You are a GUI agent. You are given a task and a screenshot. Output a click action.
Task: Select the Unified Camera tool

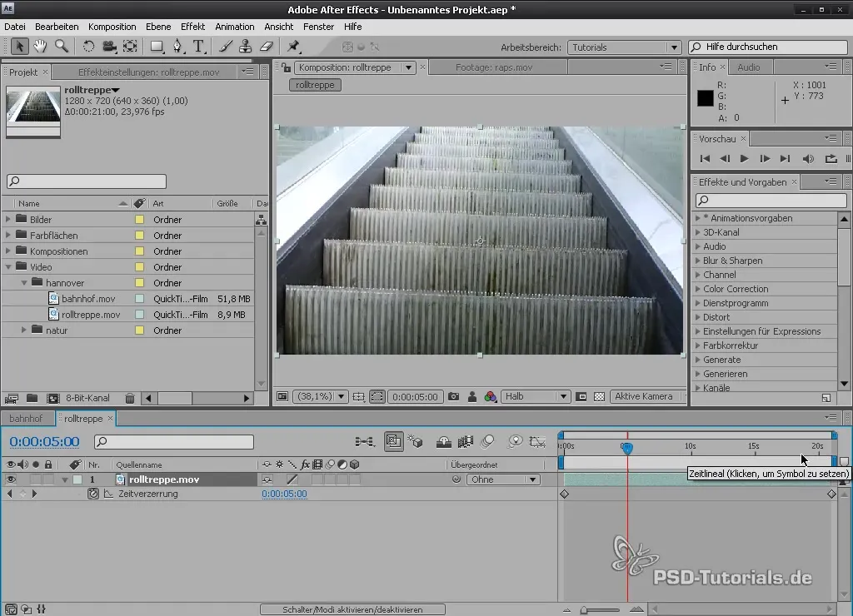tap(109, 47)
